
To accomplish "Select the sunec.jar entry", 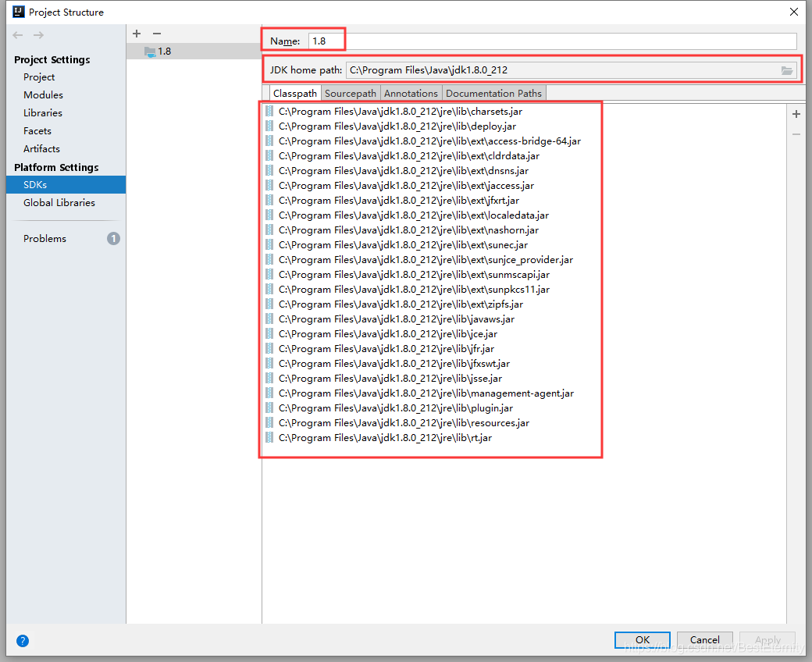I will (403, 245).
